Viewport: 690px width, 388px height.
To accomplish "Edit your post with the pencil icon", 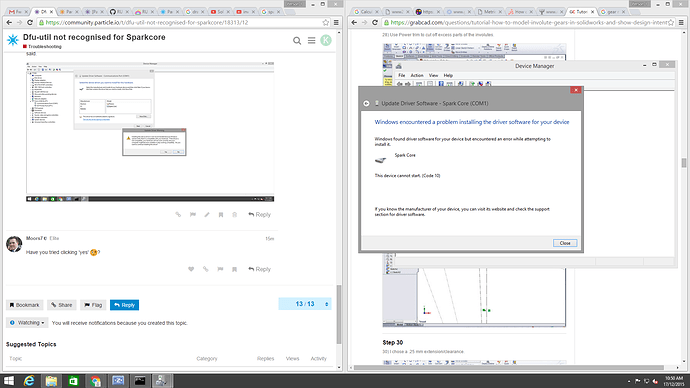I will [x=207, y=215].
